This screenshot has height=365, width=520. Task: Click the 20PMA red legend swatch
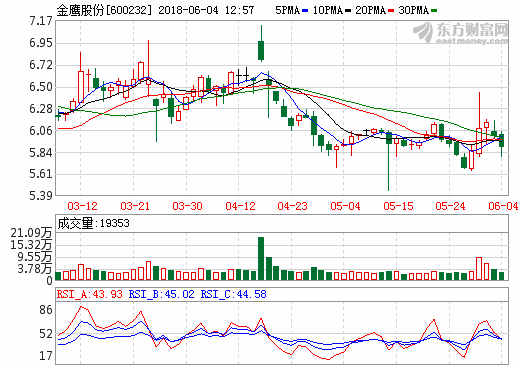click(x=391, y=11)
